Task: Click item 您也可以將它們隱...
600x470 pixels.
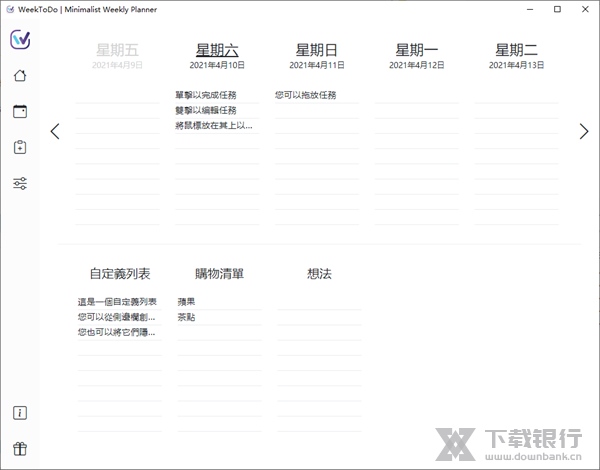Action: 116,332
